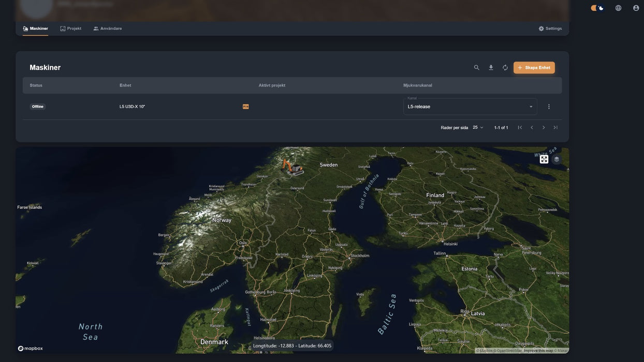This screenshot has width=644, height=362.
Task: Switch to the Projekt tab
Action: (70, 28)
